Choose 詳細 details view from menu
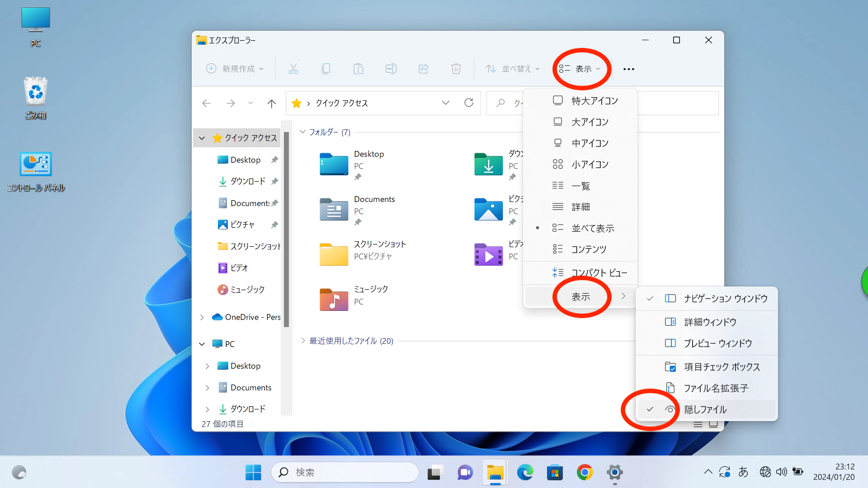Image resolution: width=868 pixels, height=488 pixels. coord(580,207)
